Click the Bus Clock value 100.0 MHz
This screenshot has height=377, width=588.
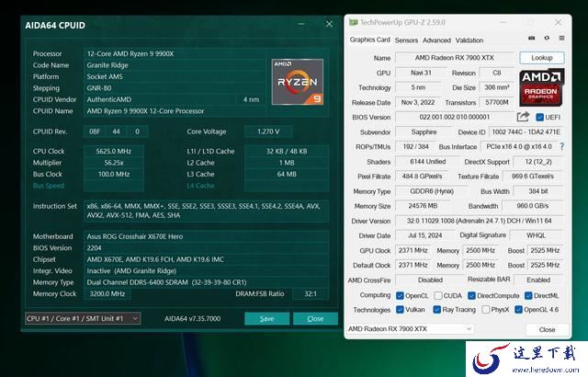click(x=114, y=174)
